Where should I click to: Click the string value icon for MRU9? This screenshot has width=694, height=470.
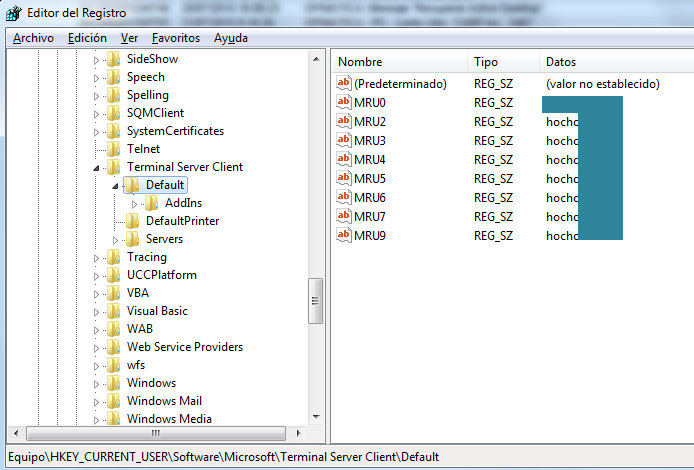pyautogui.click(x=344, y=235)
